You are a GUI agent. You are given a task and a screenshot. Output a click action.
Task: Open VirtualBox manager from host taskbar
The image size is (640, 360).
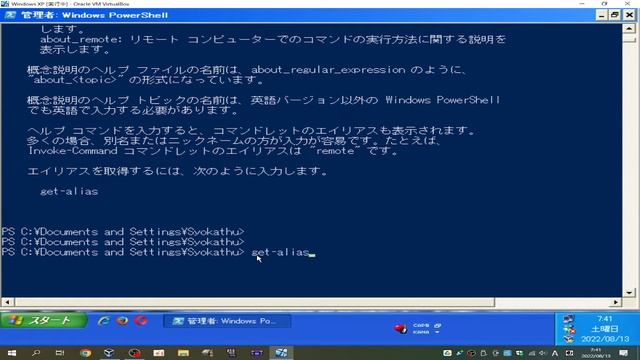pos(109,353)
